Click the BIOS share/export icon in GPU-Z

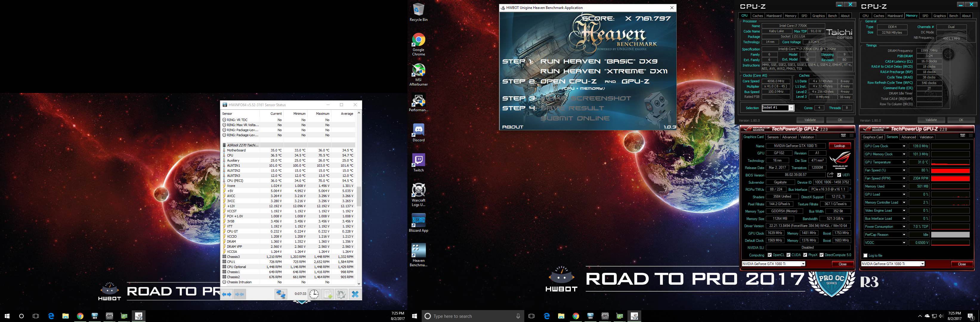click(x=830, y=175)
